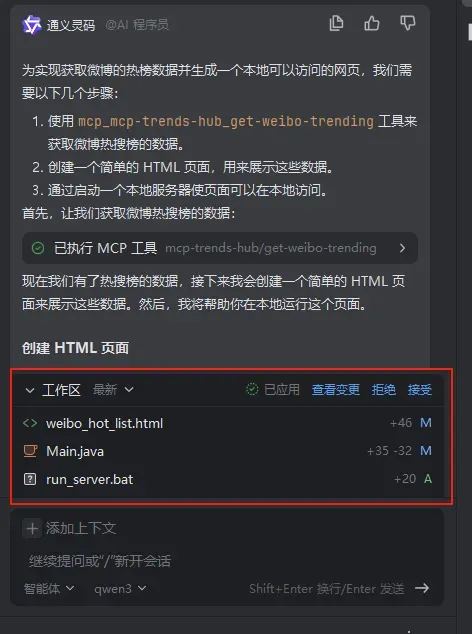Click the unknown file icon beside run_server.bat
This screenshot has height=634, width=472.
coord(30,479)
